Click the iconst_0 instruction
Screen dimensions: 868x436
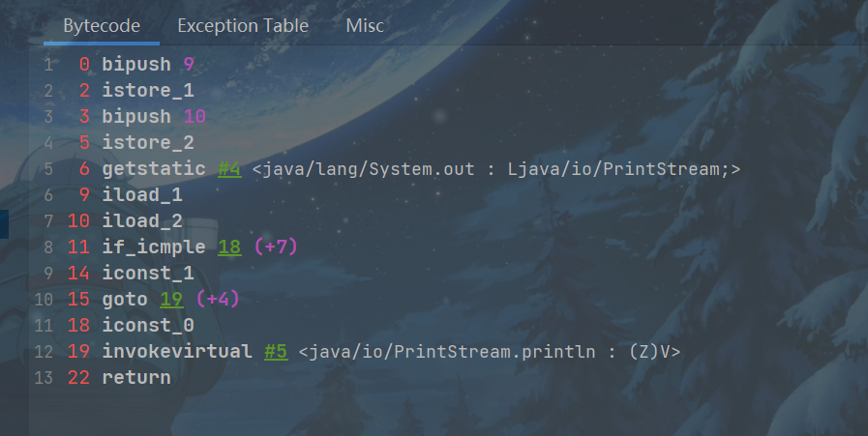(147, 326)
